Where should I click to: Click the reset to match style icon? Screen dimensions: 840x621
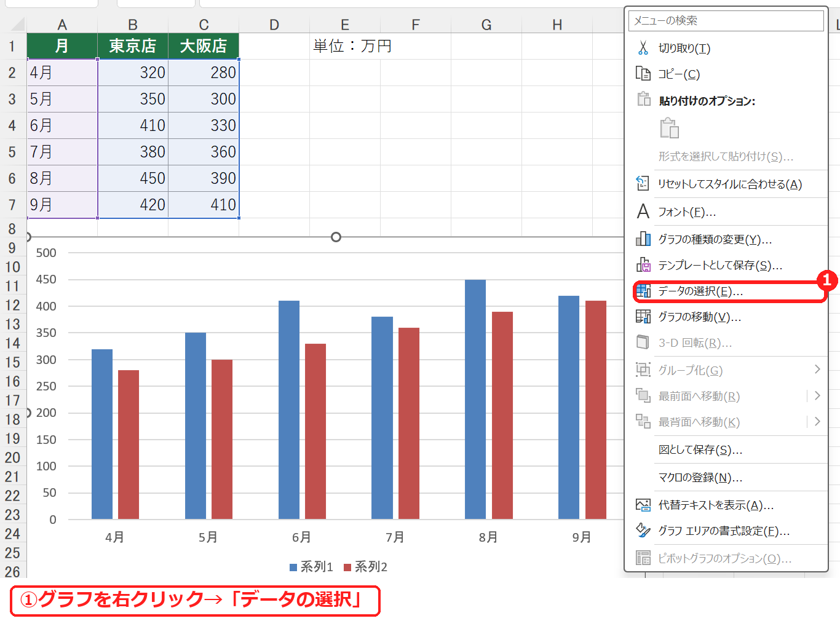click(x=643, y=183)
